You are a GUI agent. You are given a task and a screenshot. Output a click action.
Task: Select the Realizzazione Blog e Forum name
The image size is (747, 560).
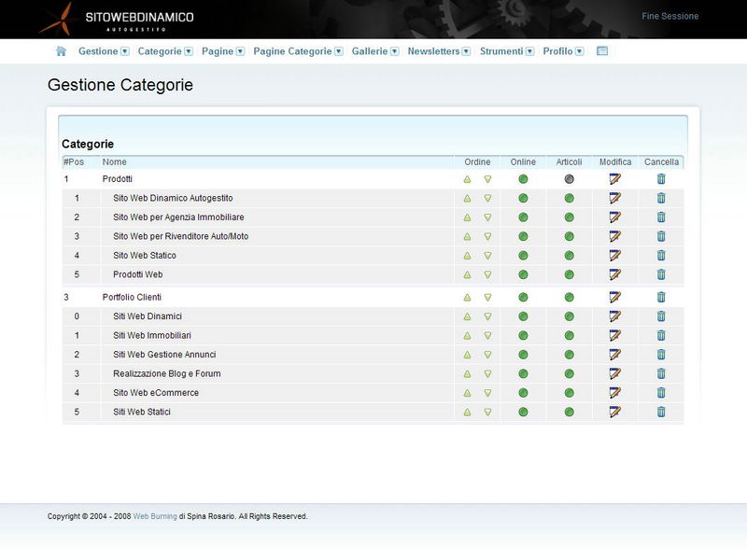(x=167, y=373)
